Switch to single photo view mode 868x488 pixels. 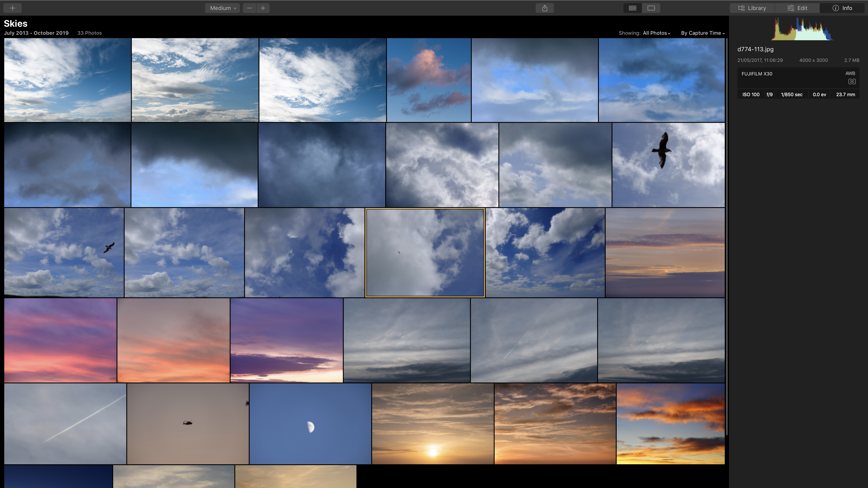[651, 8]
